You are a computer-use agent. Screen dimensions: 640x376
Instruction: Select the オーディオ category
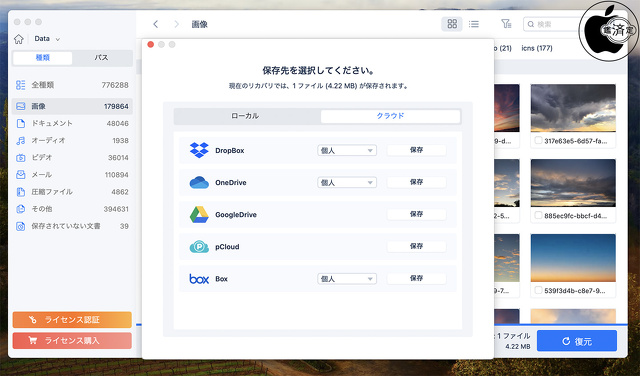pos(72,140)
